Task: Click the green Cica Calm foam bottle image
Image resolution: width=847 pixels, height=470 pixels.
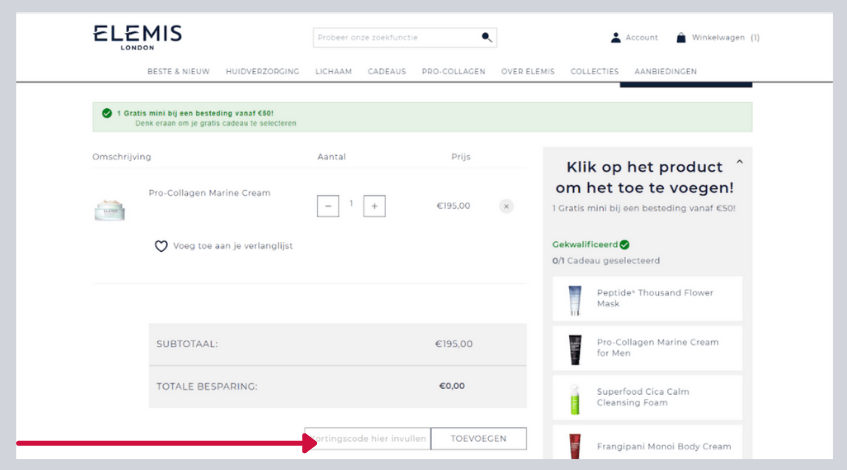Action: coord(575,399)
